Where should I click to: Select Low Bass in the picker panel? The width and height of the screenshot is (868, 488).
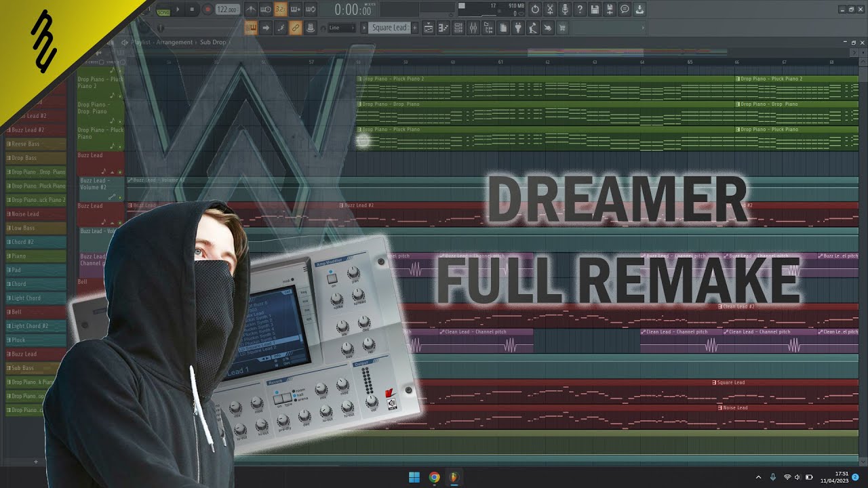(x=36, y=228)
